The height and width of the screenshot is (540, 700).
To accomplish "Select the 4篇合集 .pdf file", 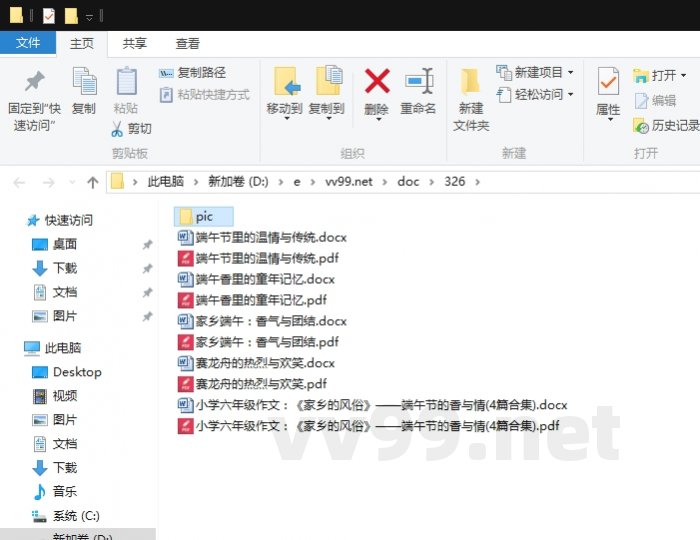I will tap(368, 426).
